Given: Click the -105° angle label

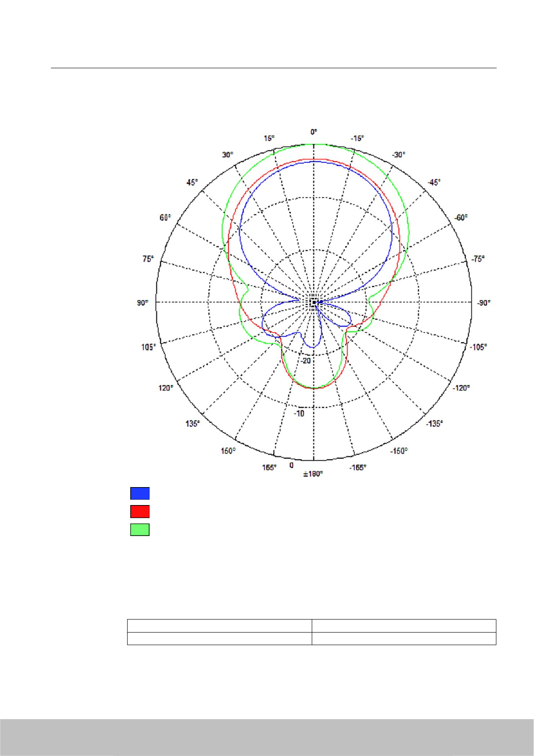Looking at the screenshot, I should pos(478,347).
